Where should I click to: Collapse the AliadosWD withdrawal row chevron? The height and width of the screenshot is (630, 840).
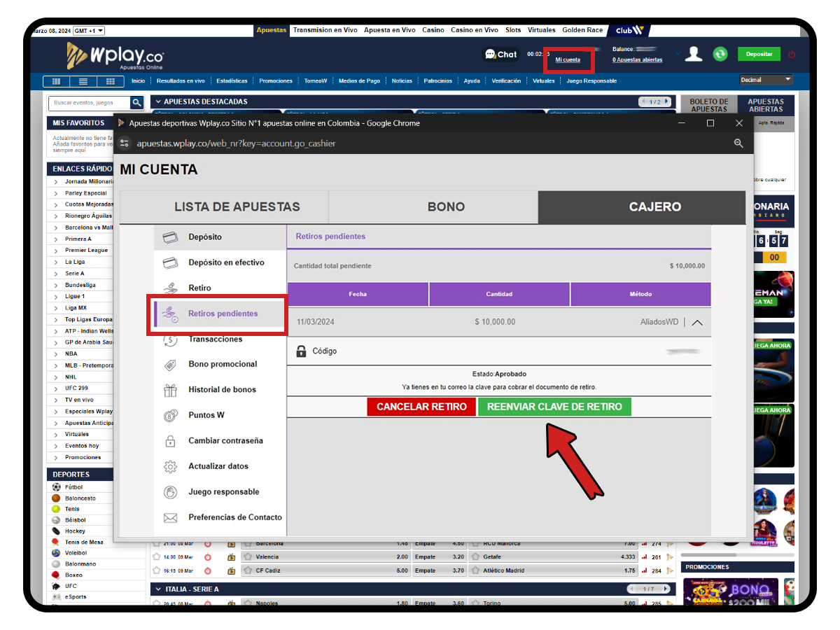697,323
